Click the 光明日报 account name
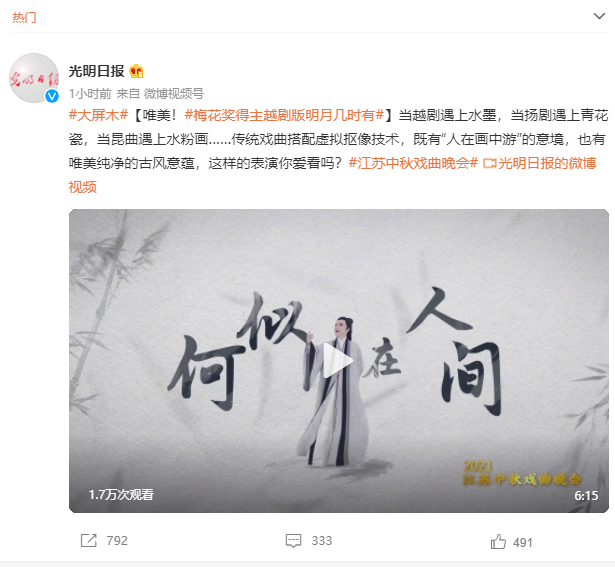 click(x=96, y=71)
